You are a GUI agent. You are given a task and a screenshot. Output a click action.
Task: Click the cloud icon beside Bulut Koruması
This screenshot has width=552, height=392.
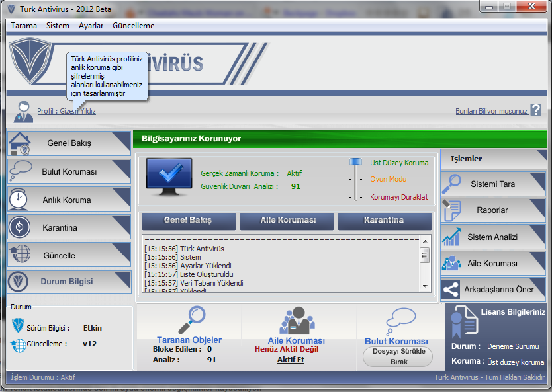(x=20, y=171)
